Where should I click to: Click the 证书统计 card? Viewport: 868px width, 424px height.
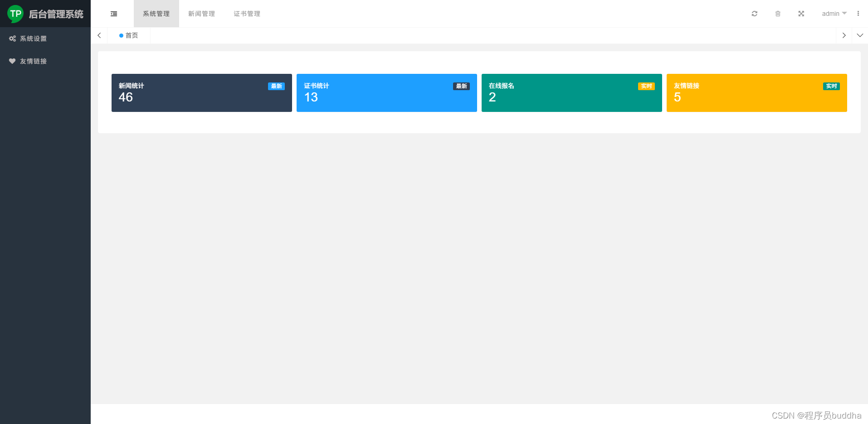pyautogui.click(x=387, y=93)
